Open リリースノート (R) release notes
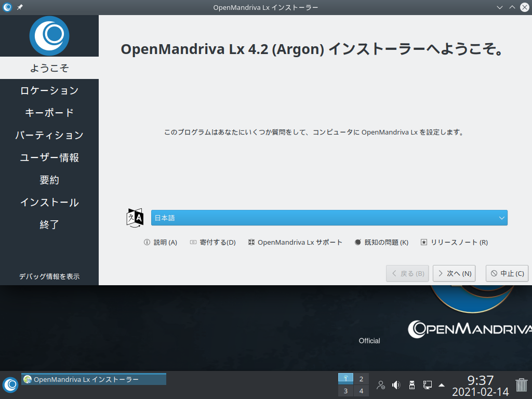This screenshot has width=532, height=399. click(454, 242)
